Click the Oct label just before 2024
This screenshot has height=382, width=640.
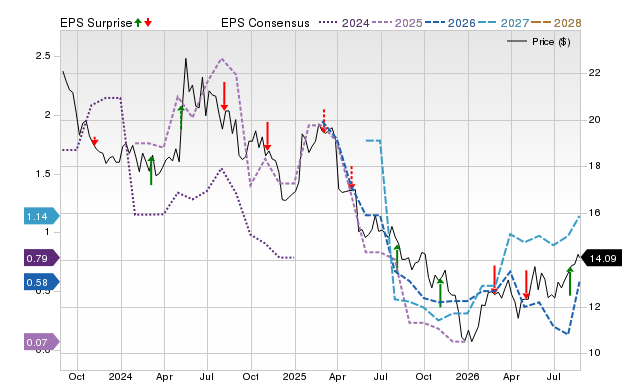pos(77,376)
